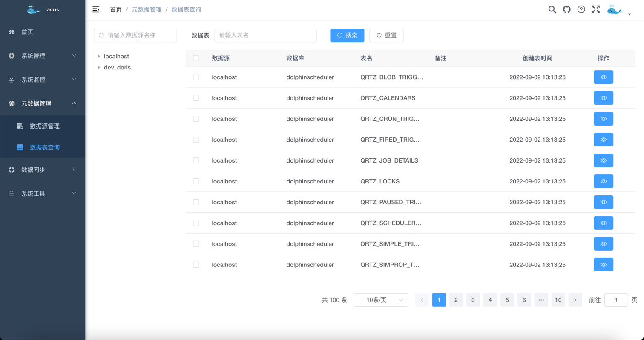Check the QRTZ_CRON_TRIG... row checkbox

[196, 119]
